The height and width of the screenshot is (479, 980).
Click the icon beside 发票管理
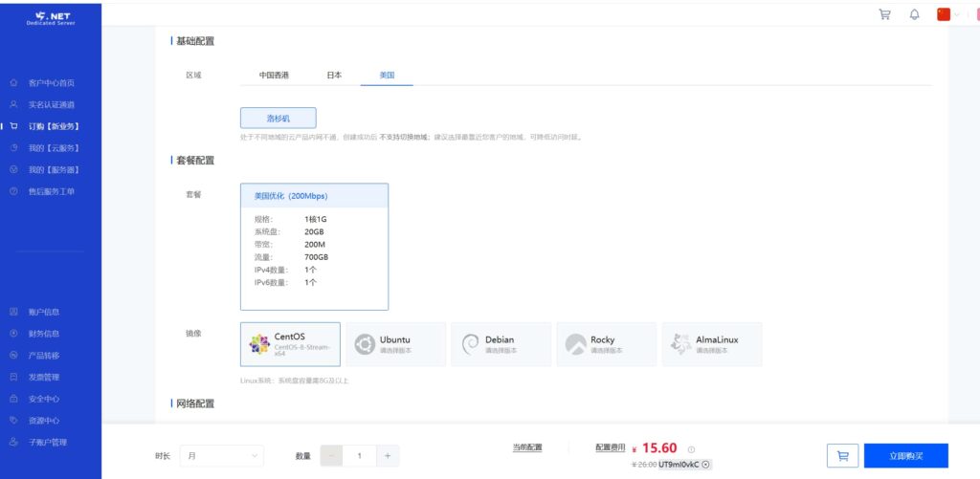13,378
